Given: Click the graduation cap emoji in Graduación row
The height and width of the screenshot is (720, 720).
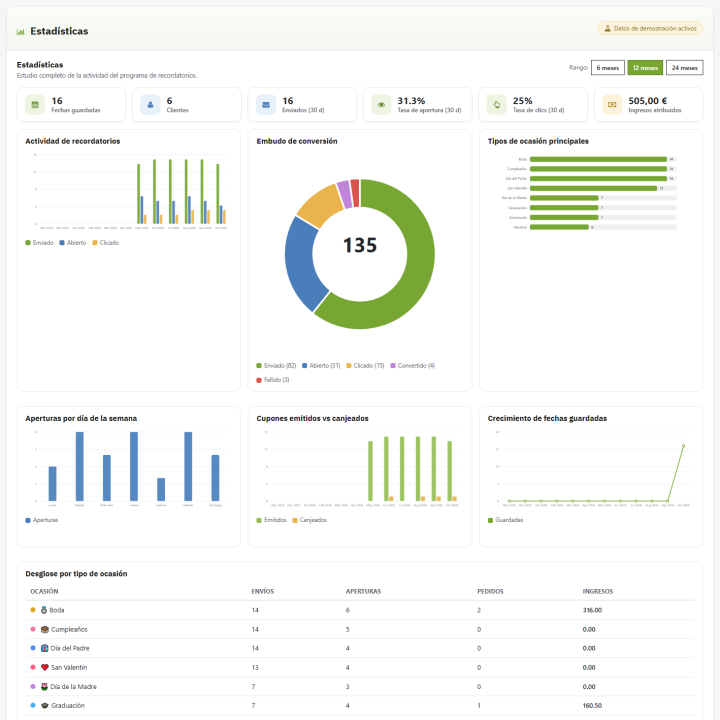Looking at the screenshot, I should (x=45, y=705).
